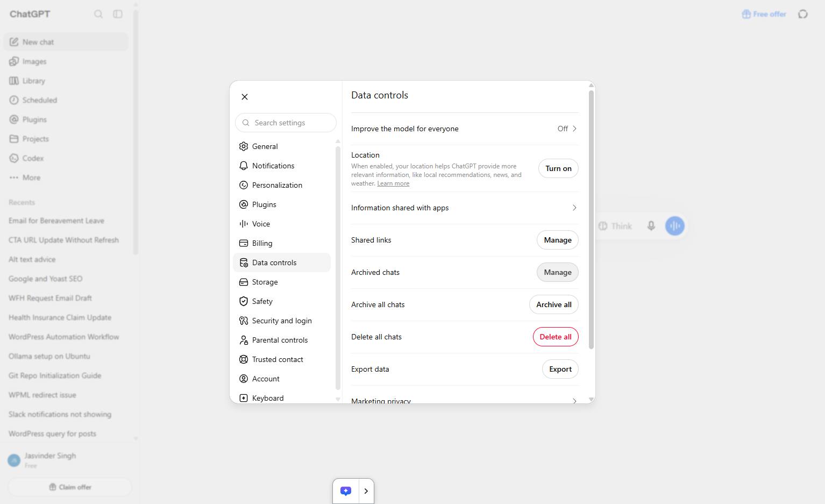Viewport: 825px width, 504px height.
Task: Click the Search settings input field
Action: tap(286, 123)
